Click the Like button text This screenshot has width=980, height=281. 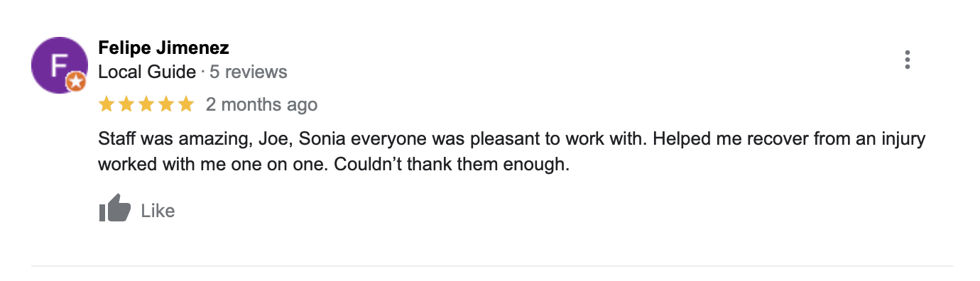point(158,211)
